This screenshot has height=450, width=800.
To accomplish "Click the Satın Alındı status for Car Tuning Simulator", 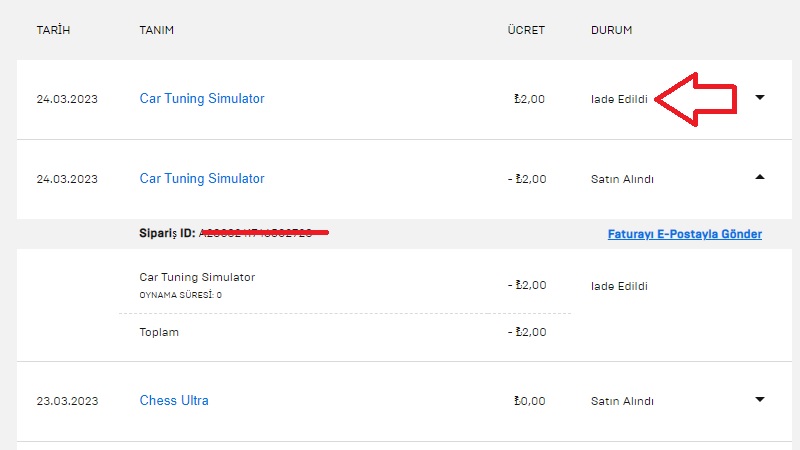I will pyautogui.click(x=622, y=179).
